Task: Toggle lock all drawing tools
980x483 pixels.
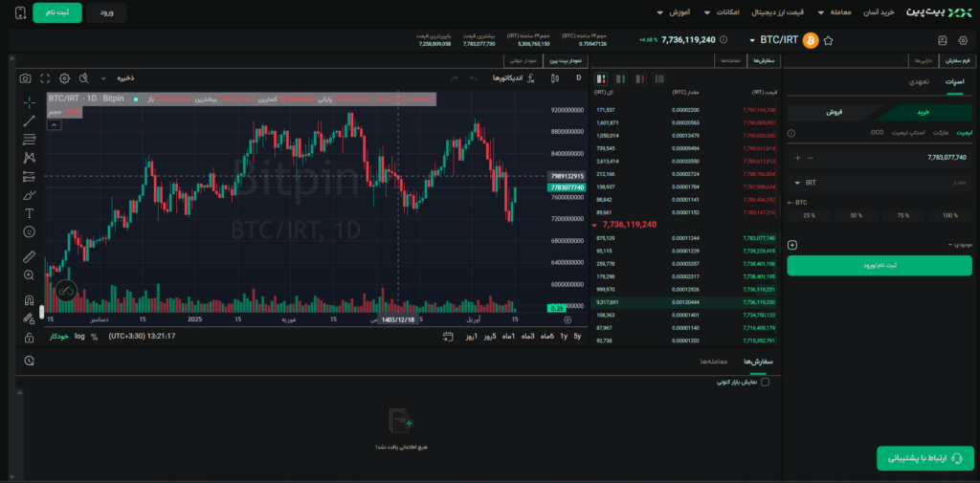Action: [x=29, y=338]
